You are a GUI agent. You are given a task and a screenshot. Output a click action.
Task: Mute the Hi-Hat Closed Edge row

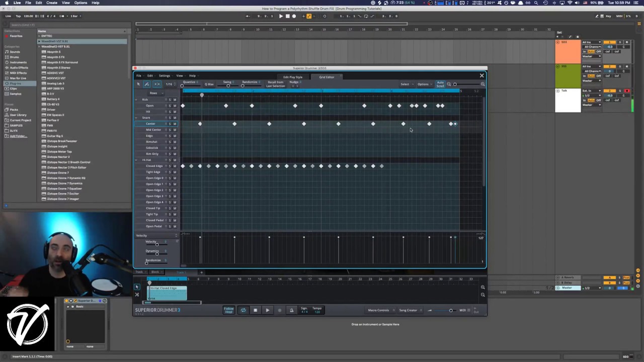tap(175, 166)
